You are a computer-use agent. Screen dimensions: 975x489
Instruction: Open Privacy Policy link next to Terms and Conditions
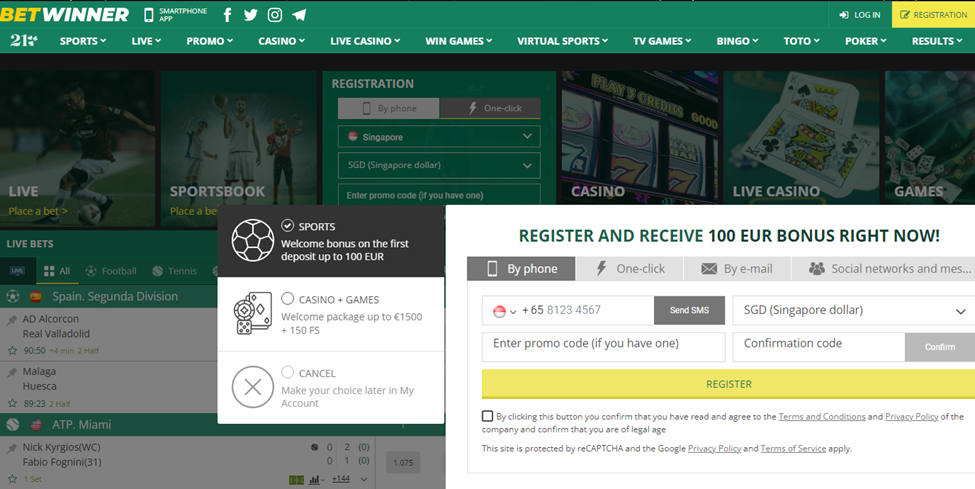(911, 417)
